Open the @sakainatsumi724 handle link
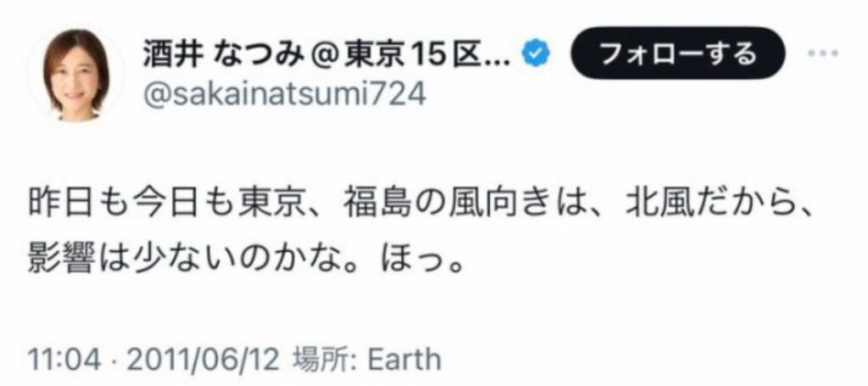 [x=285, y=95]
